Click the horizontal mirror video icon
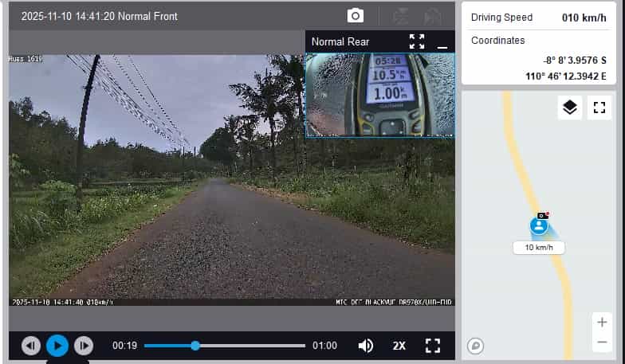 pos(433,16)
